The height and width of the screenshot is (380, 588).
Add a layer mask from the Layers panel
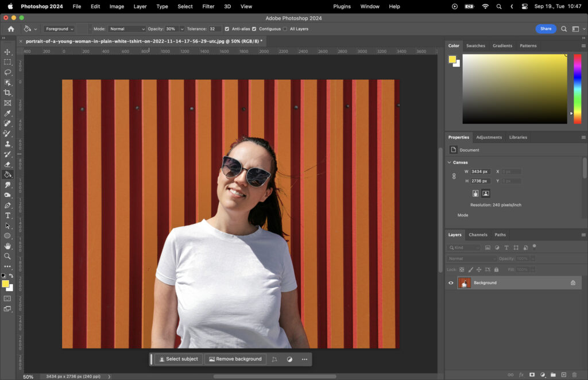(x=532, y=374)
